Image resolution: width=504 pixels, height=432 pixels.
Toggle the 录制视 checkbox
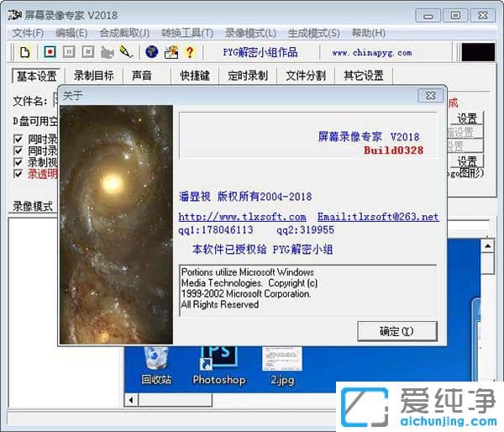tap(19, 162)
